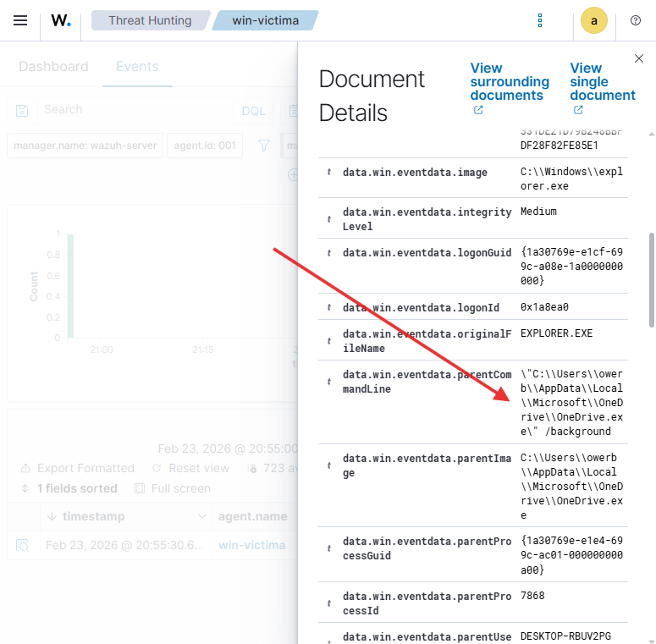Click the explorer.exe image path value
Image resolution: width=656 pixels, height=644 pixels.
(x=571, y=179)
